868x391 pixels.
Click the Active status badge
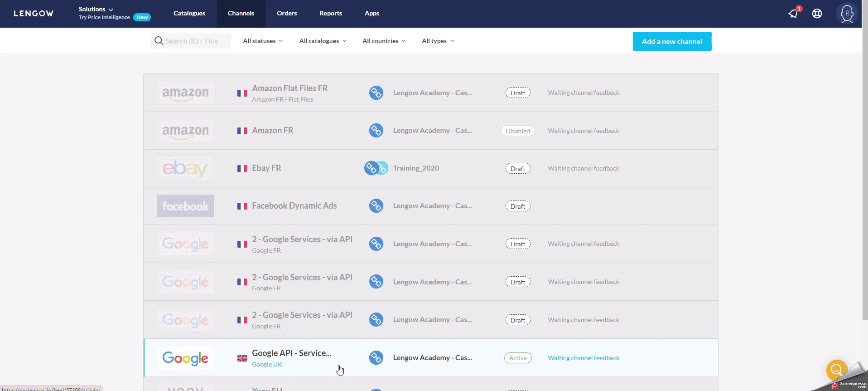(518, 358)
